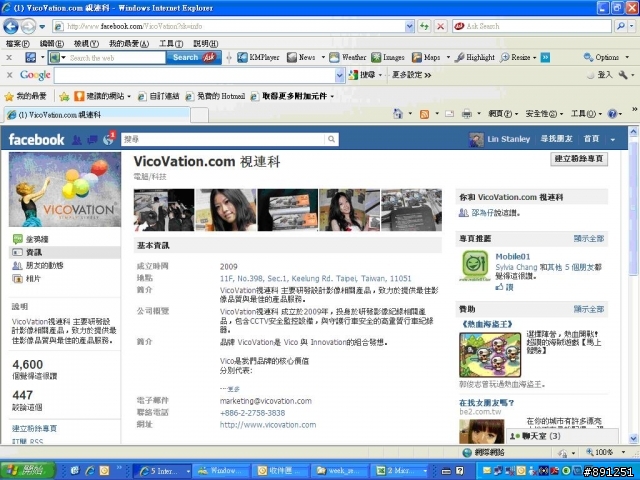The width and height of the screenshot is (640, 480).
Task: Open the 安全性(S) dropdown
Action: (x=544, y=114)
